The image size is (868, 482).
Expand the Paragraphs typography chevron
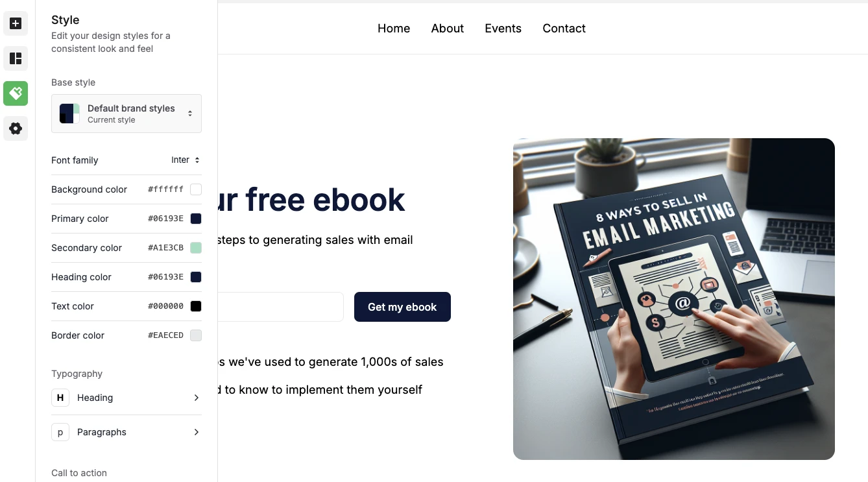[x=197, y=432]
